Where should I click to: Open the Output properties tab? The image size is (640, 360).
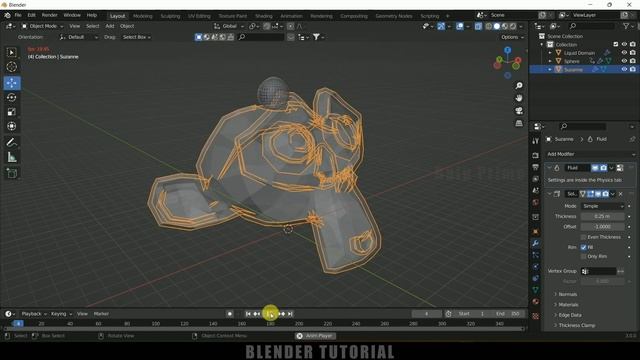tap(536, 167)
